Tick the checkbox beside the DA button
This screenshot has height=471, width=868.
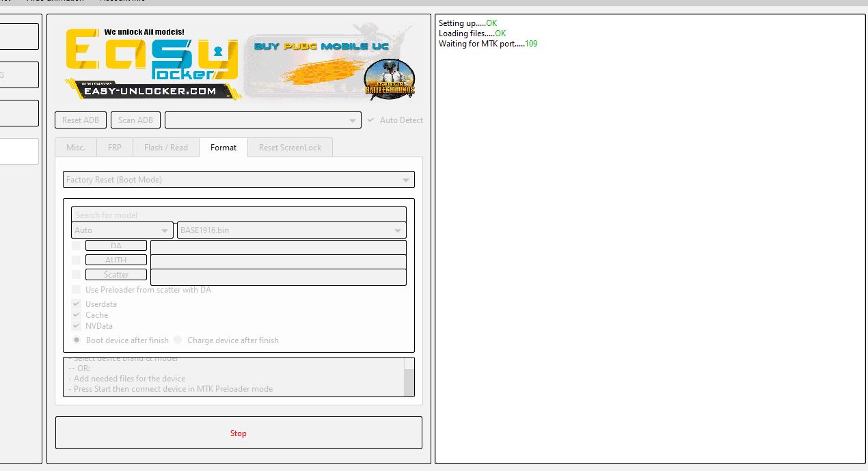coord(77,245)
